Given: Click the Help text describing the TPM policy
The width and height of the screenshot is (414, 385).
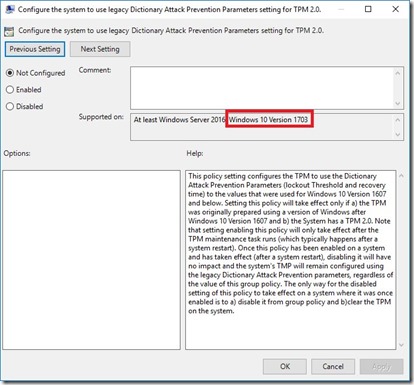Looking at the screenshot, I should tap(290, 243).
